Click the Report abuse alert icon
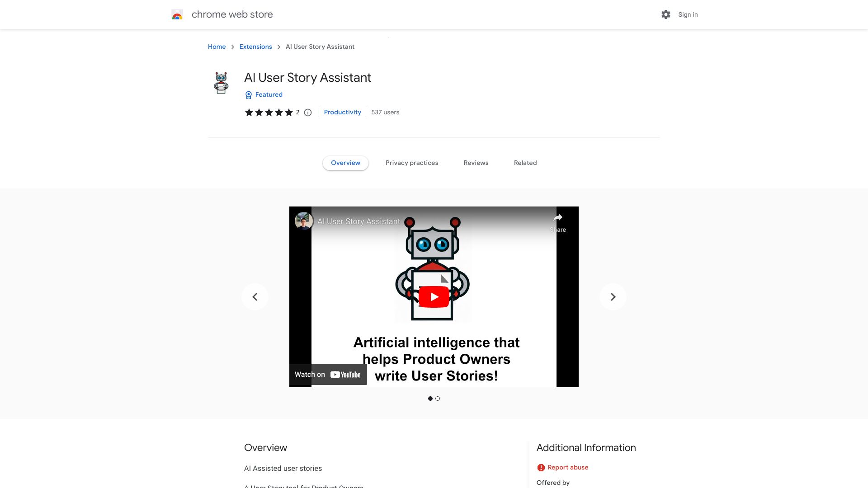868x488 pixels. (x=541, y=467)
